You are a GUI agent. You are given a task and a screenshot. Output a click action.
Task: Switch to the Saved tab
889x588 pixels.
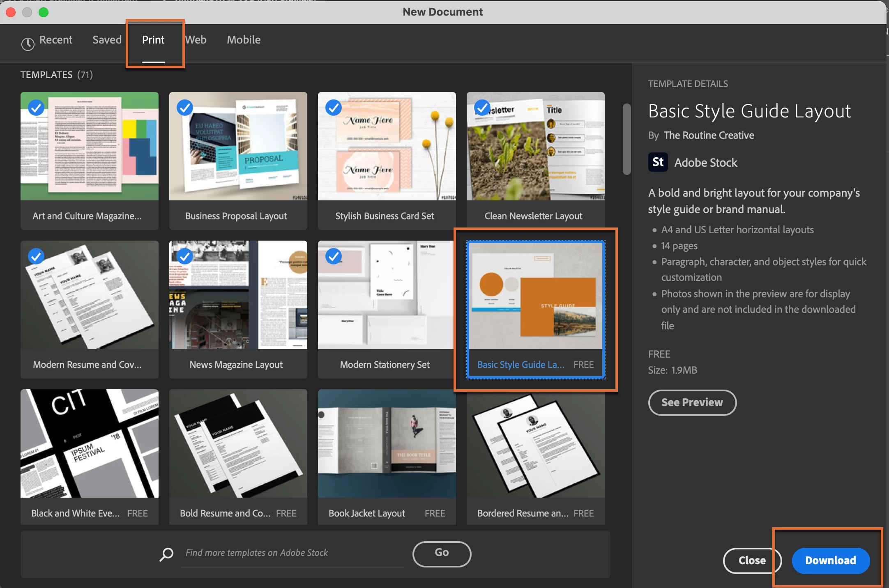[107, 40]
